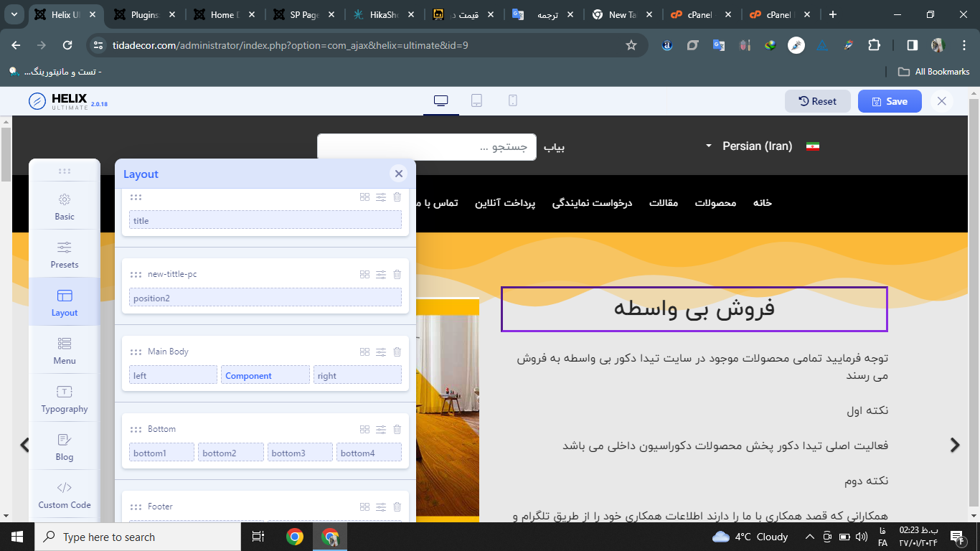980x551 pixels.
Task: Switch to the HikaShop browser tab
Action: (x=384, y=14)
